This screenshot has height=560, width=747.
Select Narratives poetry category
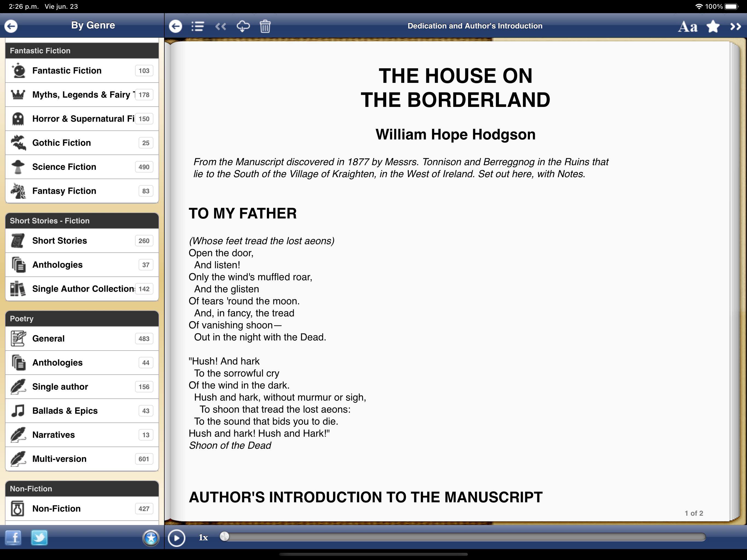point(82,435)
